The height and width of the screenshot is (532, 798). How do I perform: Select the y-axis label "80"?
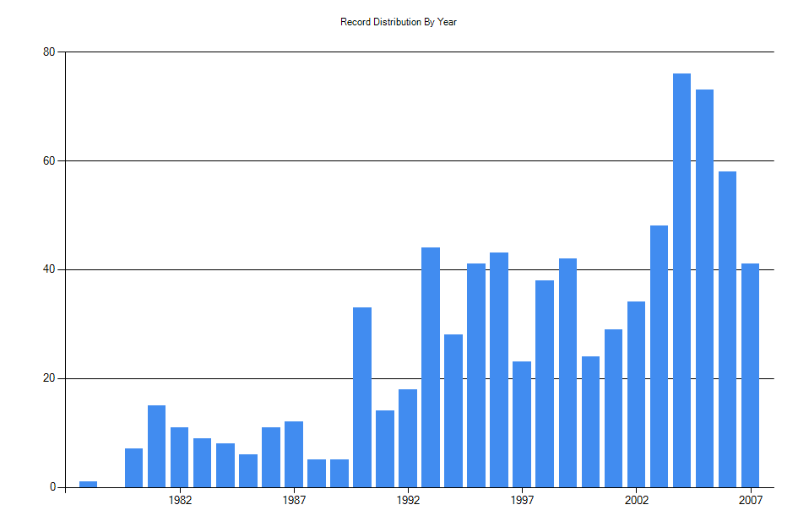pyautogui.click(x=49, y=52)
